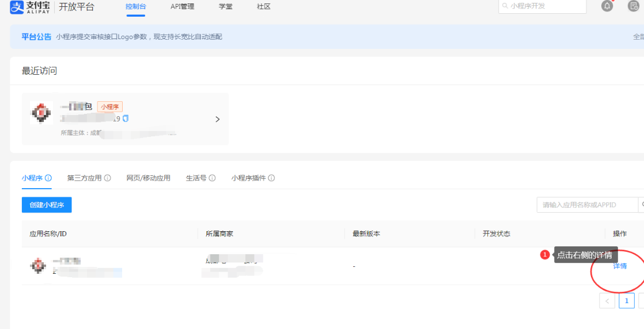Copy the recent app ID

(126, 118)
